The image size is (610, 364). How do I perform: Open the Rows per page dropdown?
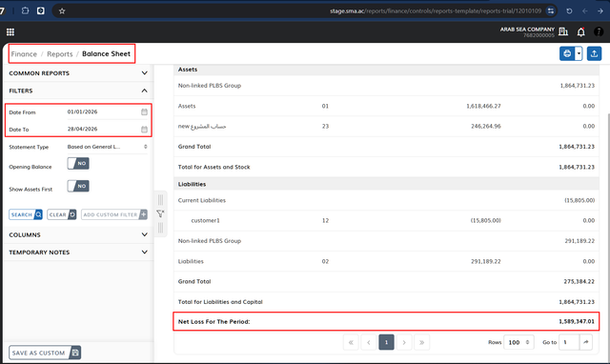[x=518, y=342]
